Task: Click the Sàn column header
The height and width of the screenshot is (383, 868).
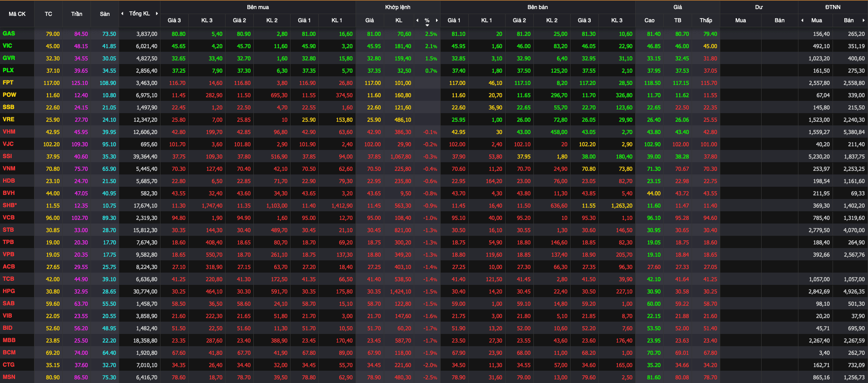Action: [x=105, y=14]
